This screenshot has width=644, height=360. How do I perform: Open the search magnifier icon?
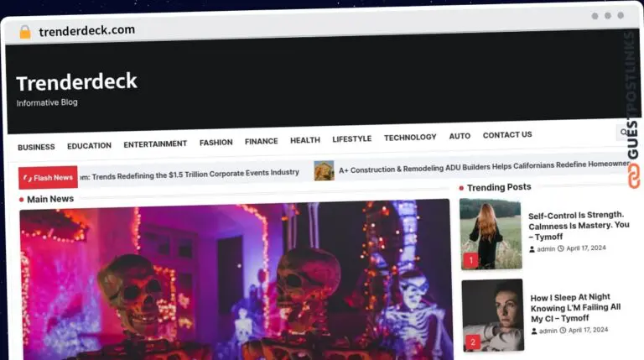coord(624,132)
